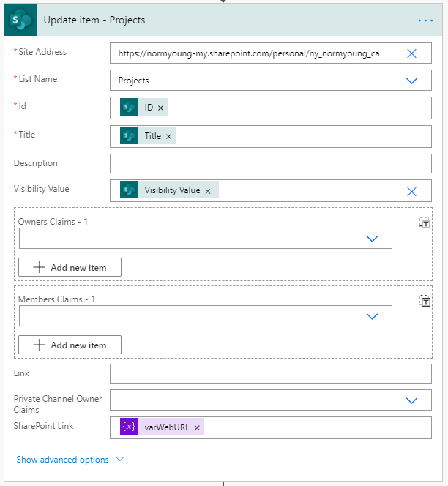The height and width of the screenshot is (486, 448).
Task: Click into the Description input field
Action: pos(270,163)
